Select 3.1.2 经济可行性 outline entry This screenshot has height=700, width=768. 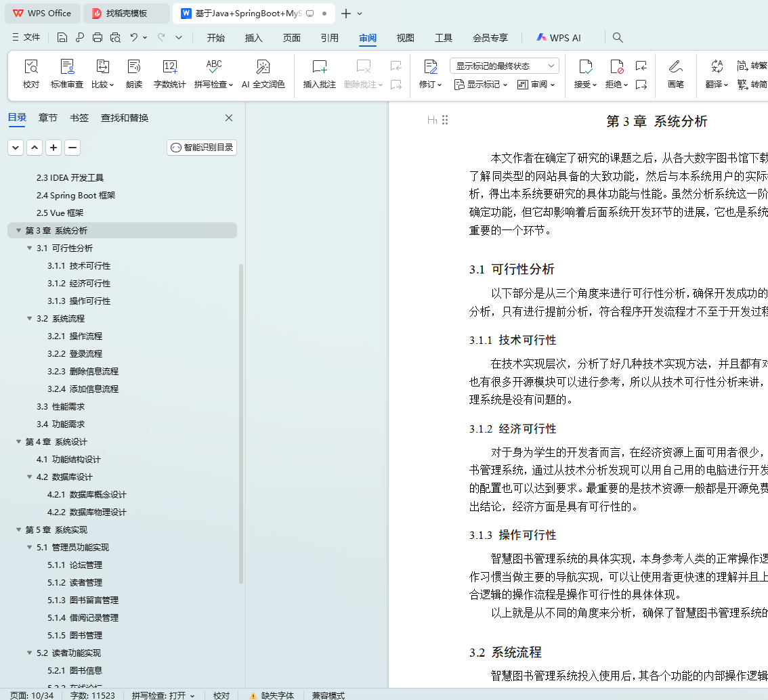79,284
